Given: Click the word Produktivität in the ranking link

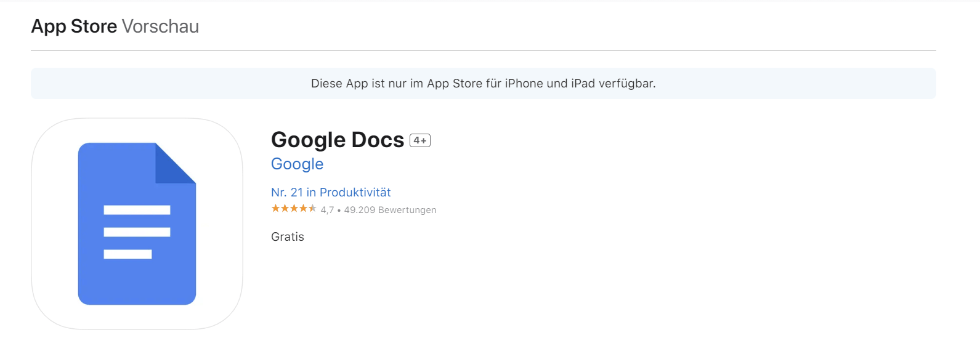Looking at the screenshot, I should [x=355, y=192].
